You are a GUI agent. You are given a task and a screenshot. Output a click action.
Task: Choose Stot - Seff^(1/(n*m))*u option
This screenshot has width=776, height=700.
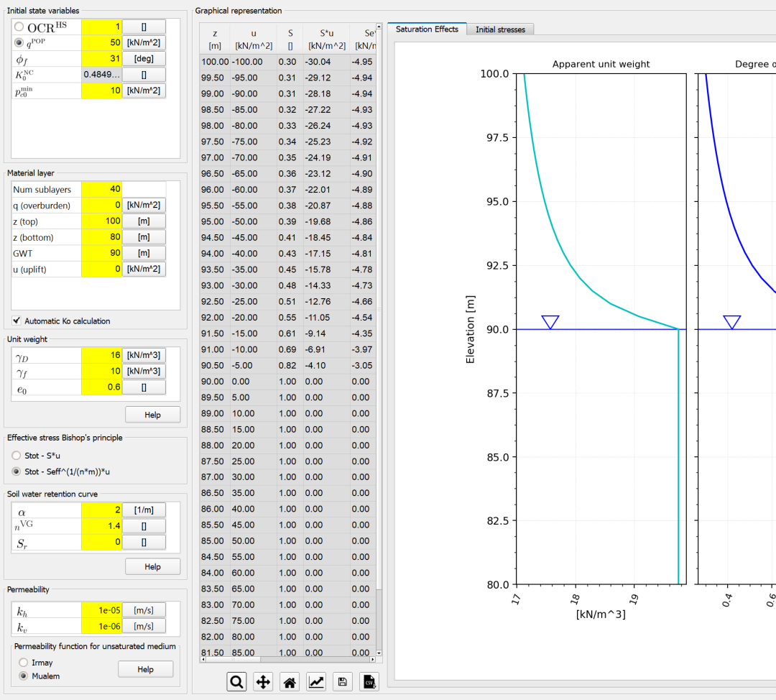coord(17,471)
